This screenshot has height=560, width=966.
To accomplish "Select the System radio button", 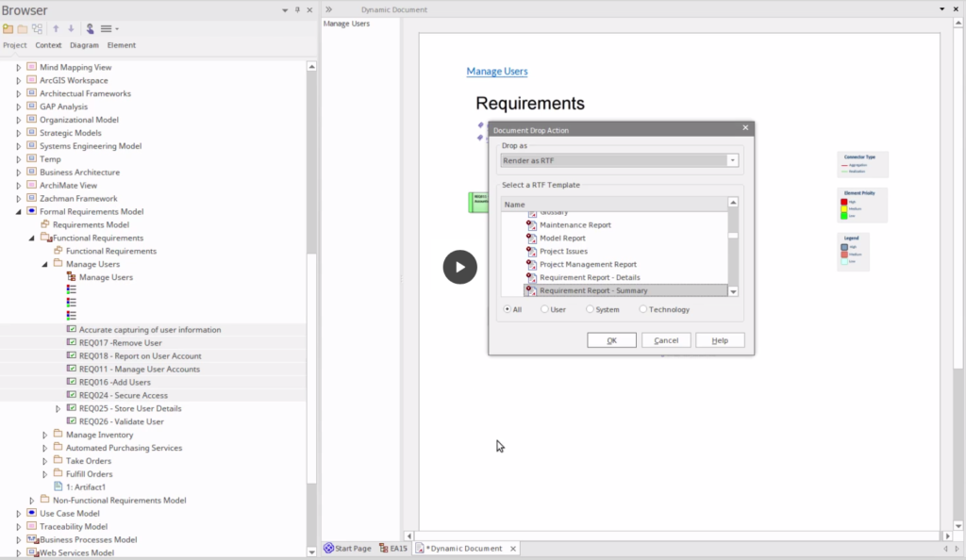I will [591, 309].
